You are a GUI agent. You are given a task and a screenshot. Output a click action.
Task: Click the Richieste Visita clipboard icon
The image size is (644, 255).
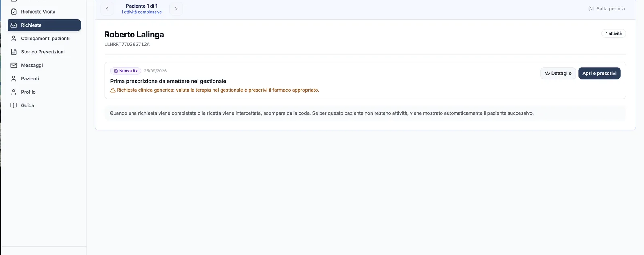[14, 12]
